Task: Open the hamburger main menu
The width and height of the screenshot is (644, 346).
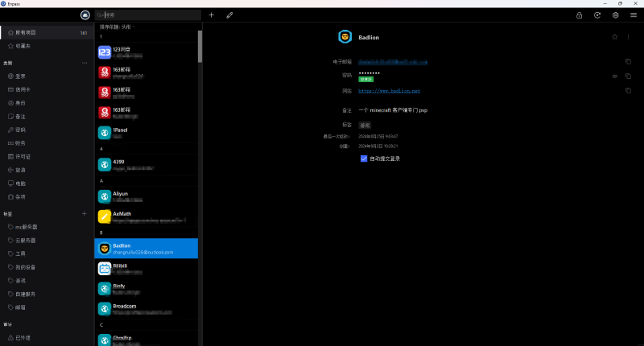Action: [x=634, y=14]
